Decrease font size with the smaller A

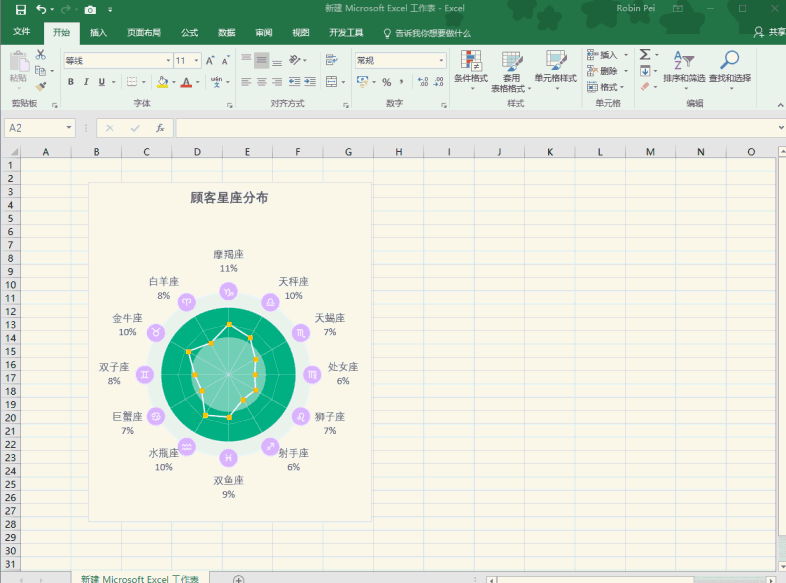(226, 61)
